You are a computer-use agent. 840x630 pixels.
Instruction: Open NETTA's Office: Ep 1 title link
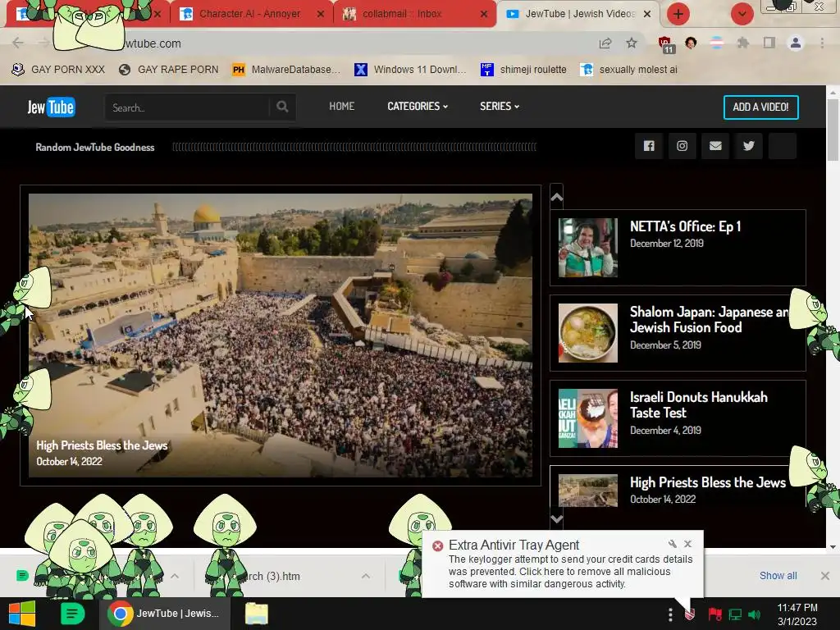pyautogui.click(x=685, y=226)
